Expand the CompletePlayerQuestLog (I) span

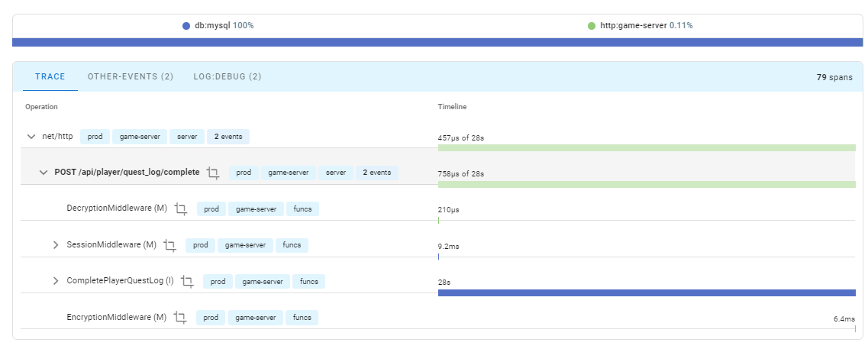tap(56, 281)
